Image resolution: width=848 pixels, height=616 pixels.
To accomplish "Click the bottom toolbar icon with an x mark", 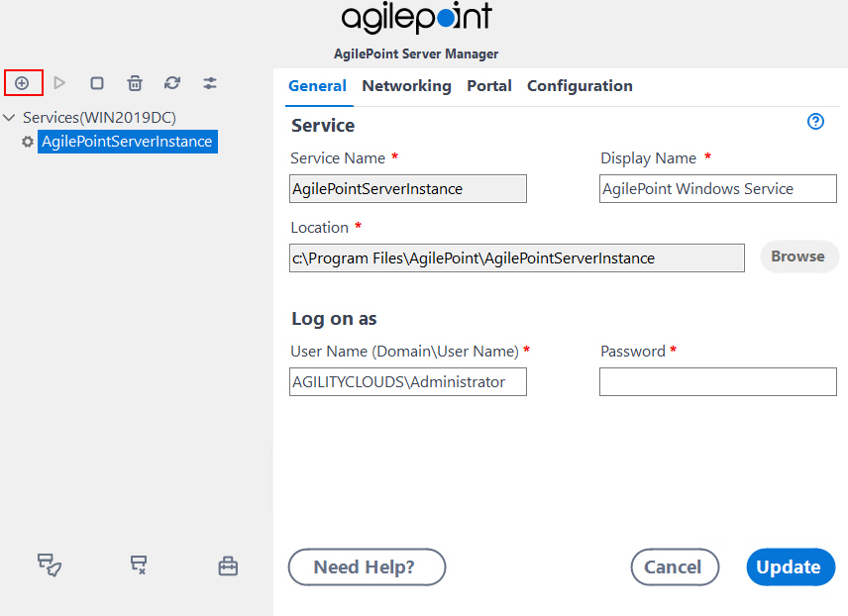I will pos(139,565).
